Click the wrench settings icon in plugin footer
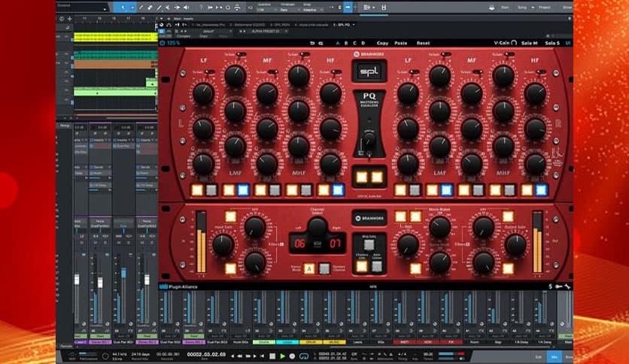Image resolution: width=629 pixels, height=364 pixels. pos(567,287)
